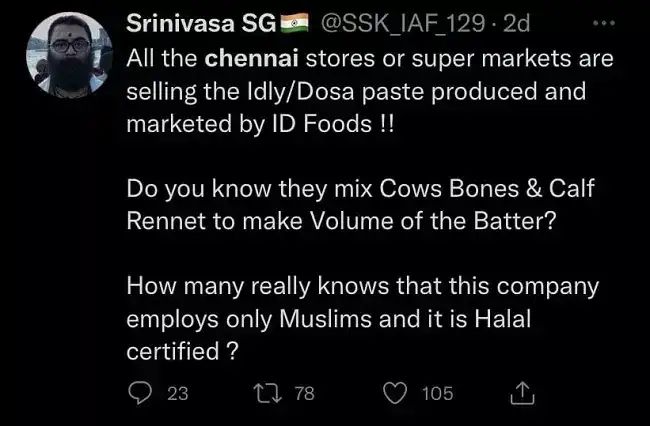Click the sentence starting How many really
The height and width of the screenshot is (426, 650).
click(360, 286)
